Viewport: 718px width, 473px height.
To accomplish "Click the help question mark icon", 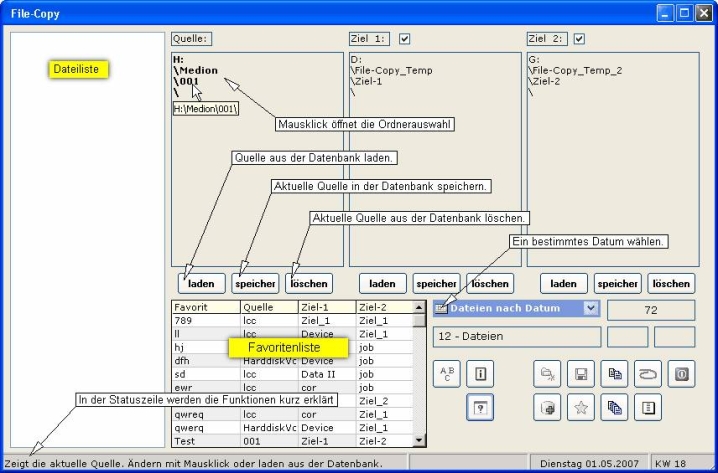I will (x=480, y=407).
